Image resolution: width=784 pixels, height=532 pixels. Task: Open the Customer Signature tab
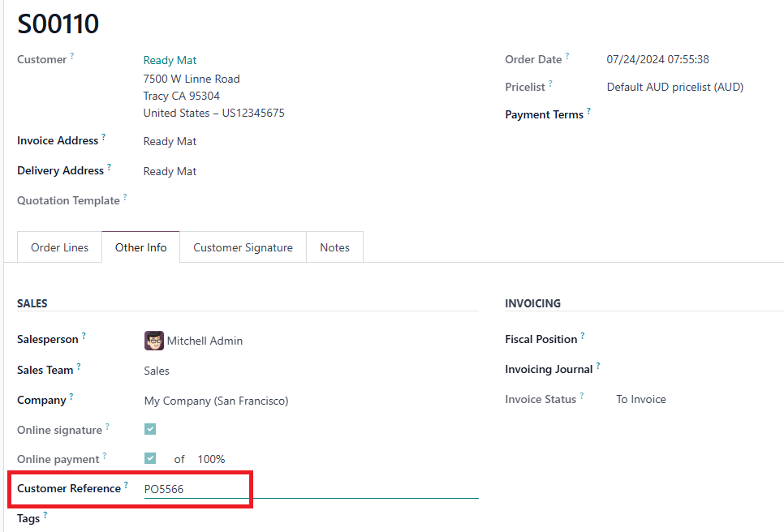(243, 247)
